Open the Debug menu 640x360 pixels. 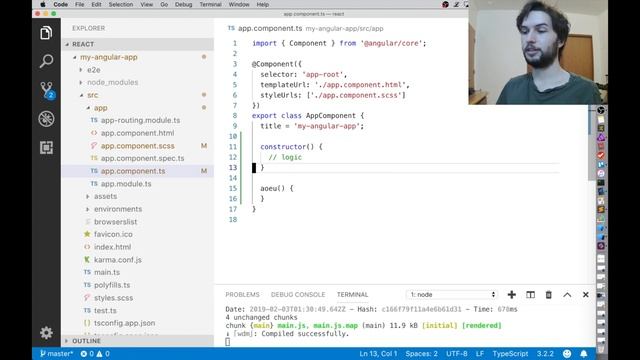point(184,4)
